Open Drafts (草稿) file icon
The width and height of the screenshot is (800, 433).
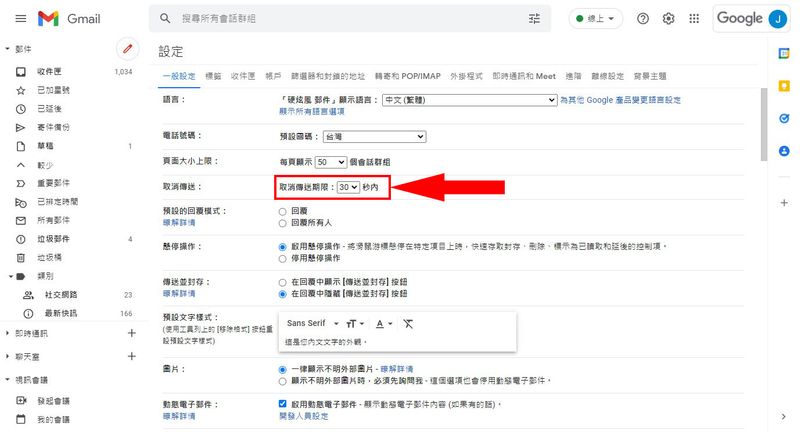coord(21,146)
